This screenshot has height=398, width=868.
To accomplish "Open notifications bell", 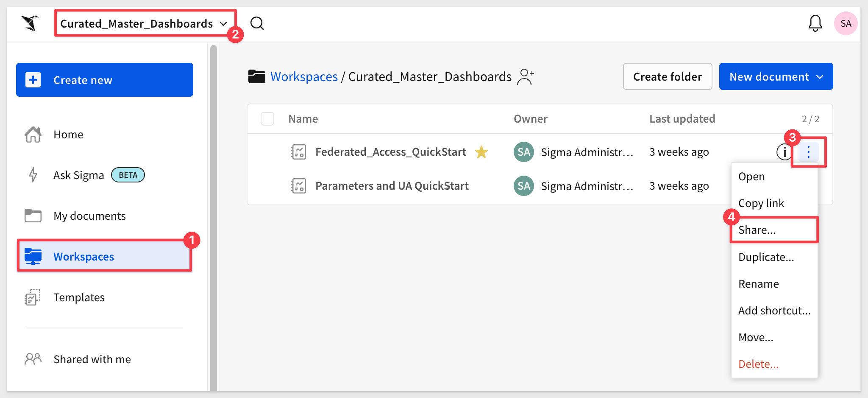I will [x=815, y=23].
